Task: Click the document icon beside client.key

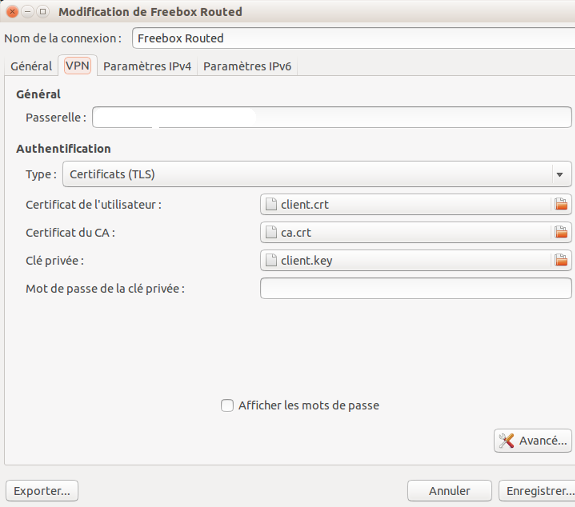Action: 271,260
